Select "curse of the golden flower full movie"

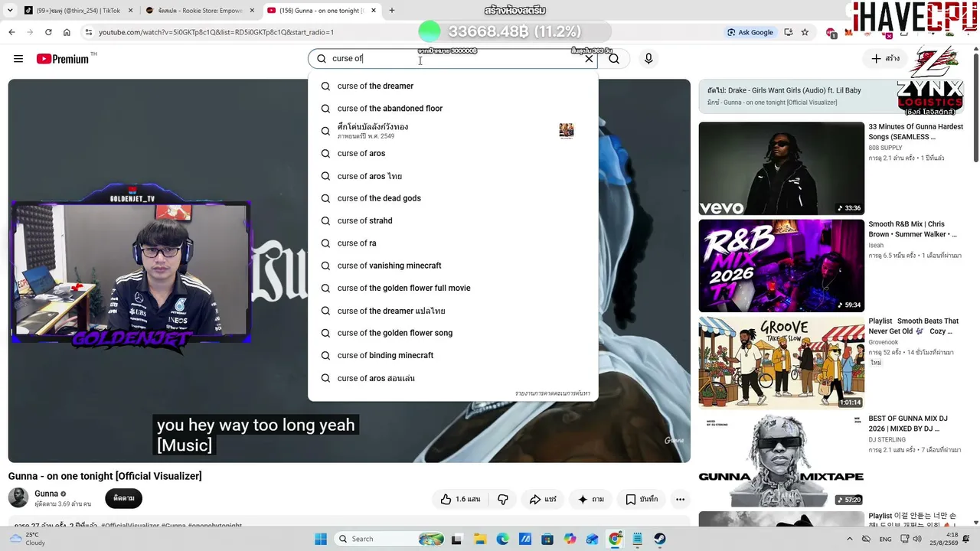tap(452, 288)
